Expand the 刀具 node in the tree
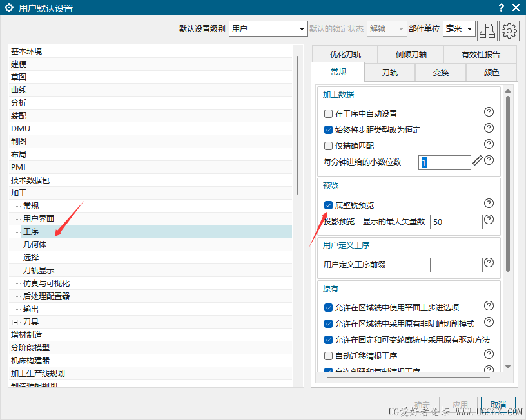 pyautogui.click(x=15, y=321)
